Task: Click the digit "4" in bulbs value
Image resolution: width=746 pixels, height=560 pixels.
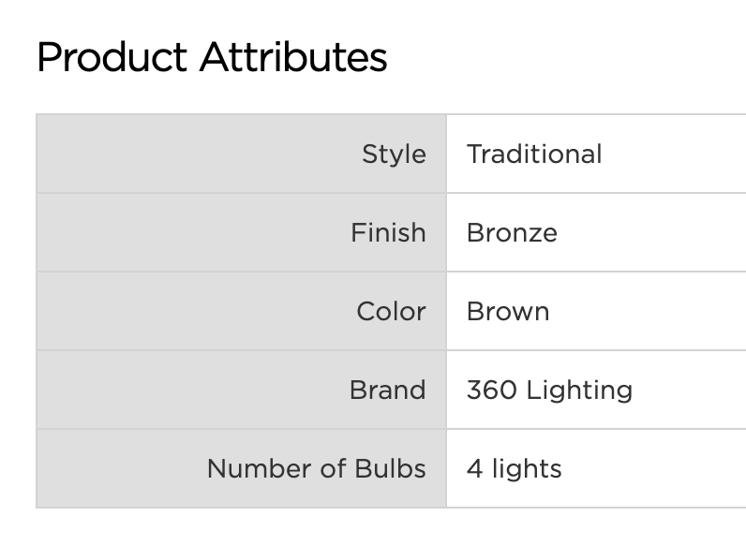Action: click(474, 468)
